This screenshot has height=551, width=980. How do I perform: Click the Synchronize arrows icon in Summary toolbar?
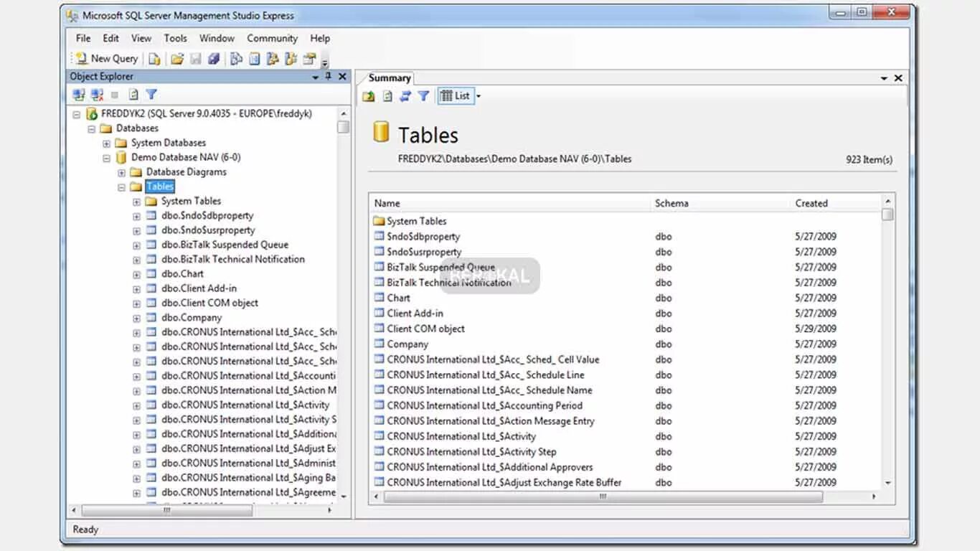tap(405, 95)
